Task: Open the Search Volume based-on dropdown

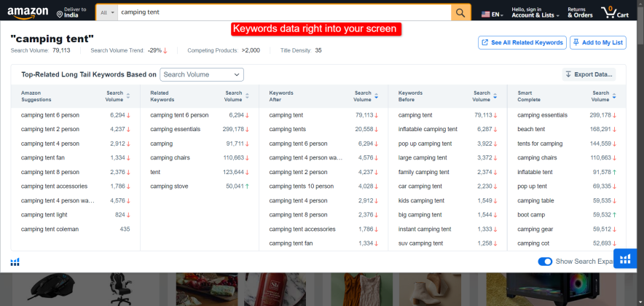Action: (x=202, y=74)
